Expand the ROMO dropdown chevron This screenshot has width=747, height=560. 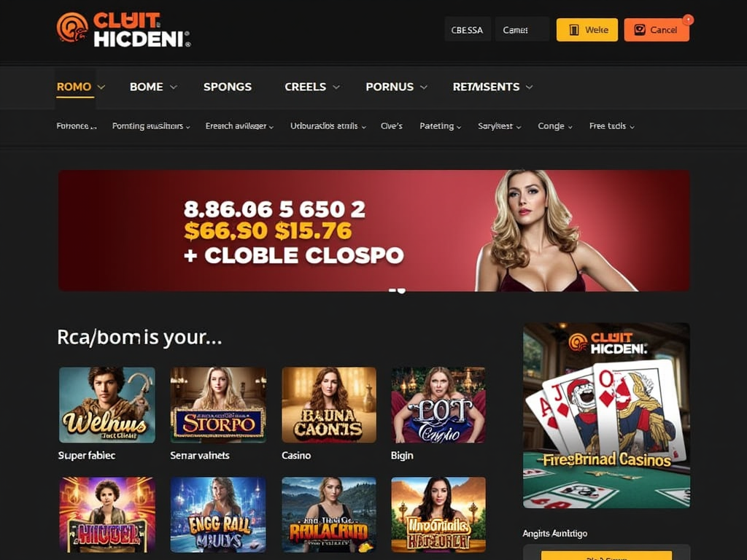click(101, 87)
